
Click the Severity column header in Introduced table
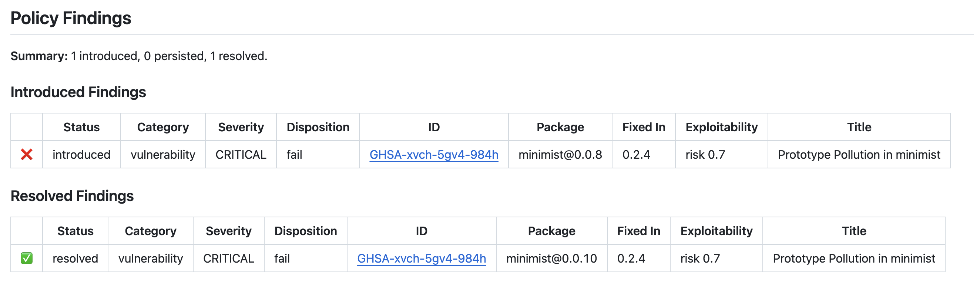(241, 127)
